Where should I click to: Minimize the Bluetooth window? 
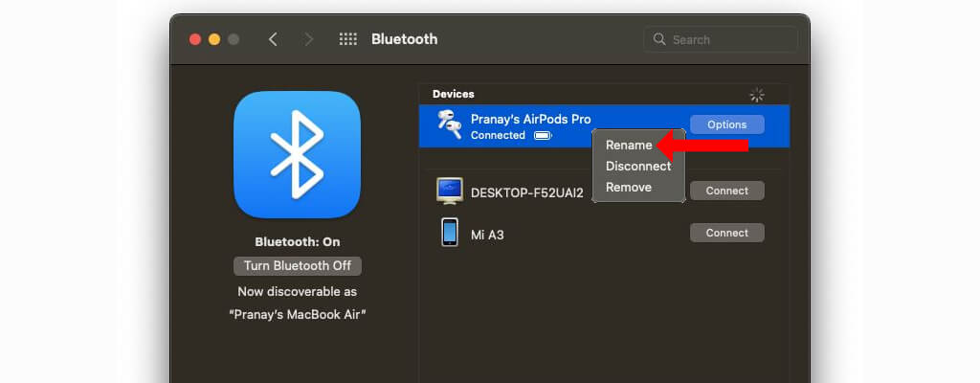[x=214, y=39]
